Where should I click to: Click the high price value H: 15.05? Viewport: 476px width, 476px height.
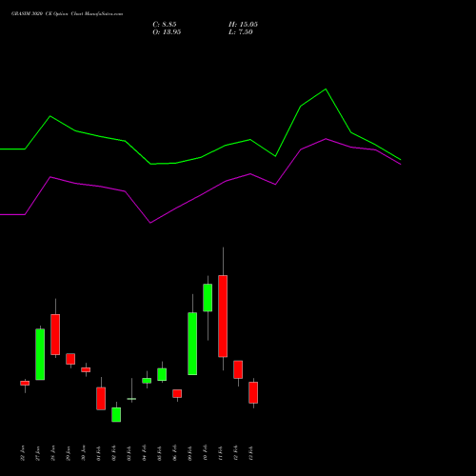[x=243, y=25]
